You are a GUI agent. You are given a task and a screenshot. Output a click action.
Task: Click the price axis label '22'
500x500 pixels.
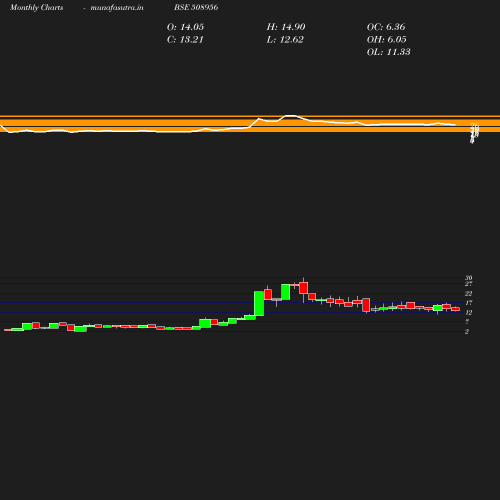(x=469, y=293)
